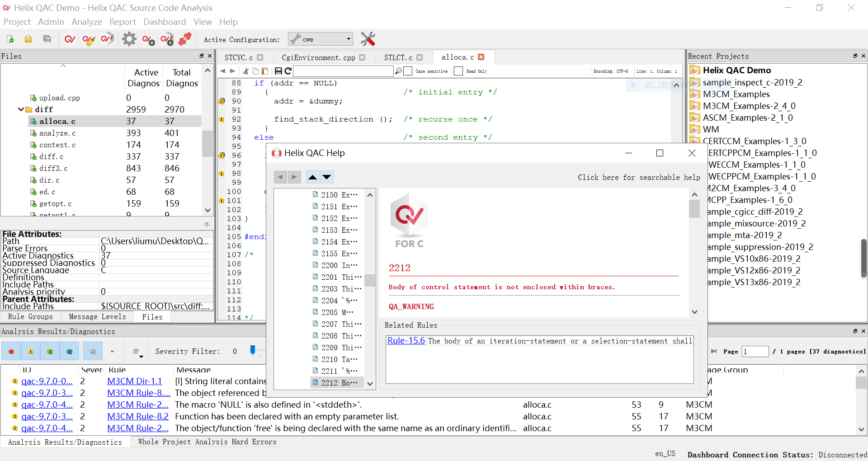Image resolution: width=868 pixels, height=461 pixels.
Task: Click the Severity Filter slider handle
Action: (253, 350)
